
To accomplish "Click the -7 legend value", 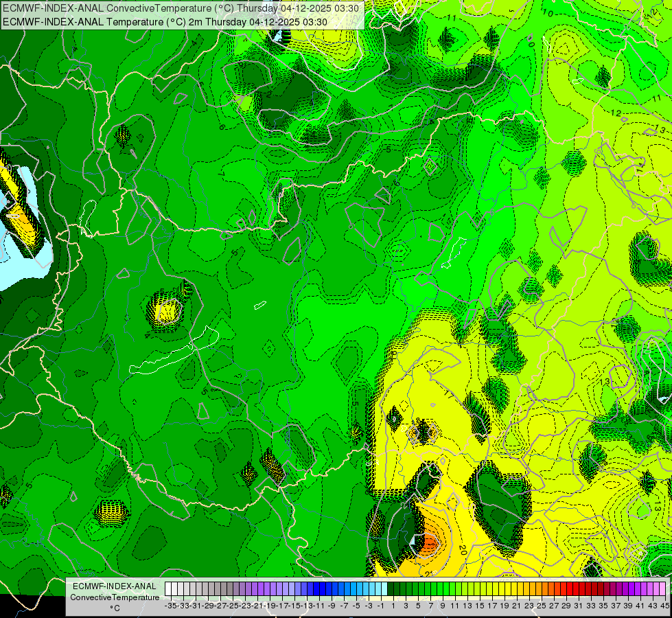I will pyautogui.click(x=344, y=606).
